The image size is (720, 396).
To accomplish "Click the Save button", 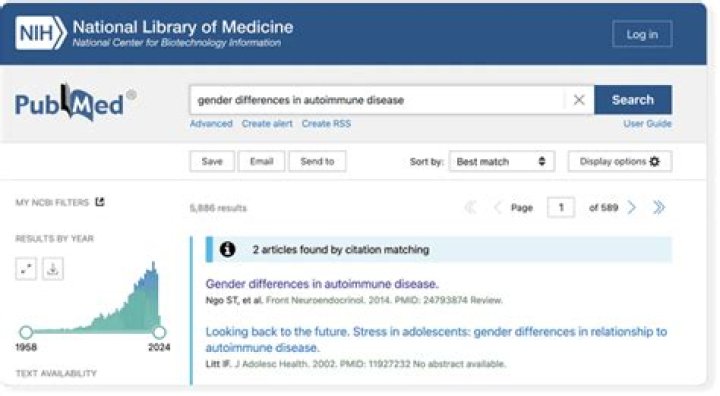I will [x=212, y=161].
